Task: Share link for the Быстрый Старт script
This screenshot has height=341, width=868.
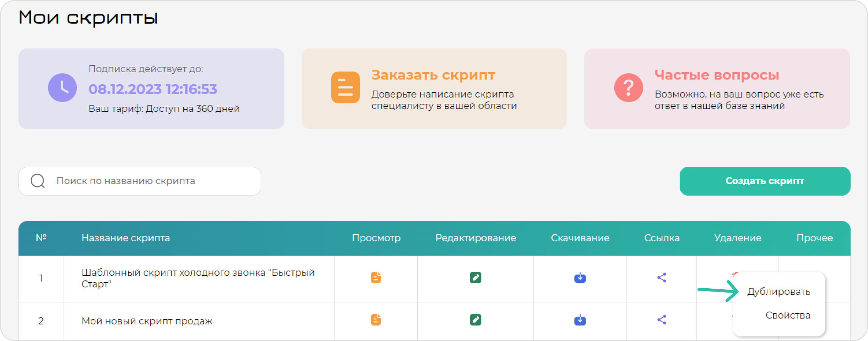Action: pyautogui.click(x=661, y=278)
